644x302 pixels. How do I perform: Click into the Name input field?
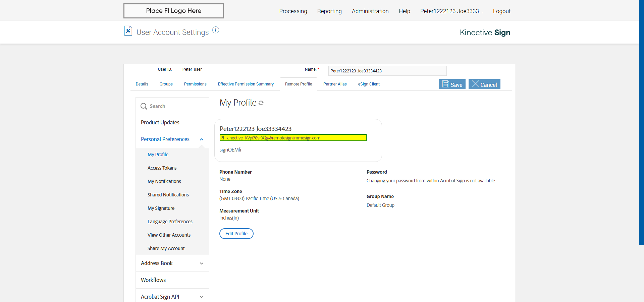387,71
